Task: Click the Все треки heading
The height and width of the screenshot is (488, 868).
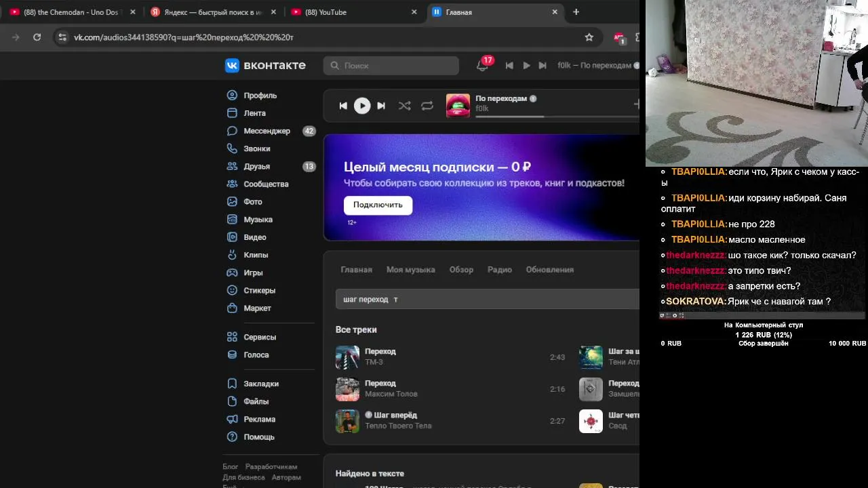Action: 356,329
